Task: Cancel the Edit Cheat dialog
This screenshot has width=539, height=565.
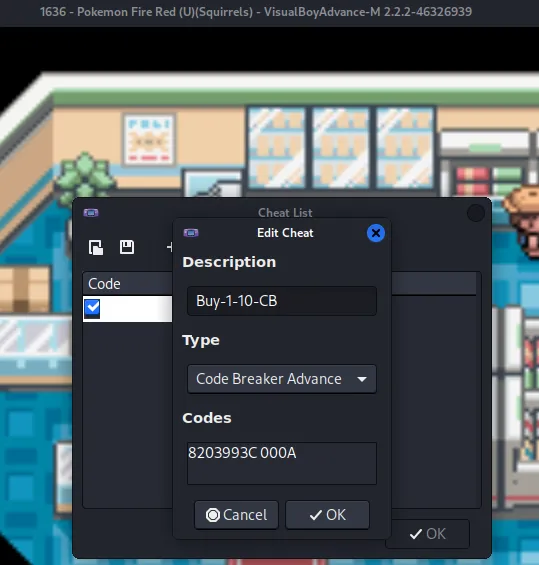Action: [236, 515]
